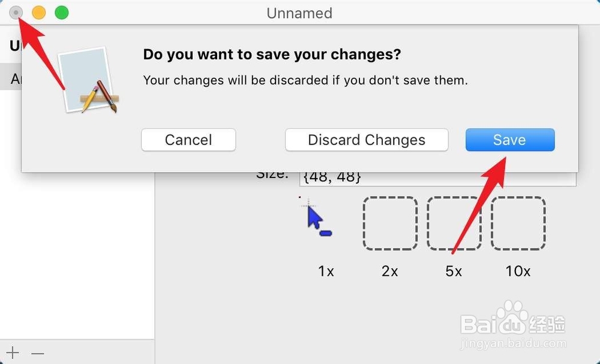The image size is (600, 364).
Task: Choose Discard Changes in the dialog
Action: pyautogui.click(x=367, y=140)
